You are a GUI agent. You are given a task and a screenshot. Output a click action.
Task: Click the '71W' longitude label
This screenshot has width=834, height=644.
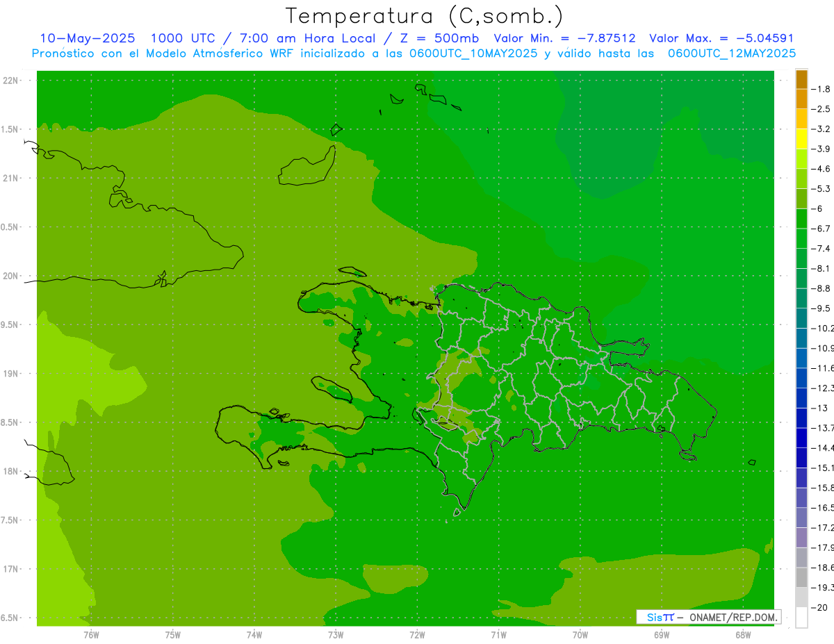click(x=498, y=635)
